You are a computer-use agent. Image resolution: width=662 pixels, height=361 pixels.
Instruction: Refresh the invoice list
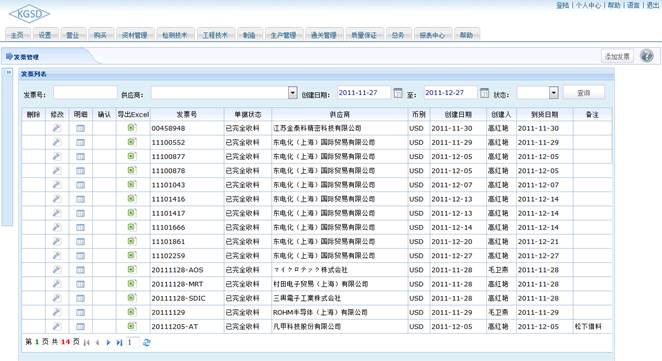147,342
